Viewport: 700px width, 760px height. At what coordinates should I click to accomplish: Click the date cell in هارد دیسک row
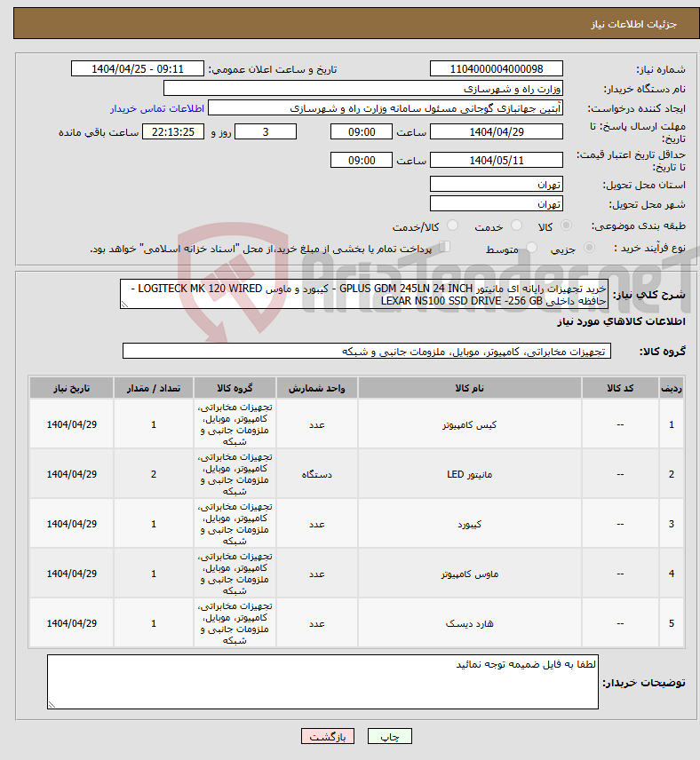[x=71, y=623]
